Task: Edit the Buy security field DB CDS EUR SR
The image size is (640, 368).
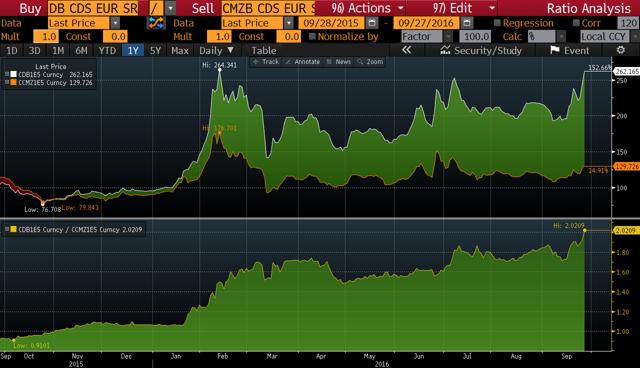Action: pos(93,8)
